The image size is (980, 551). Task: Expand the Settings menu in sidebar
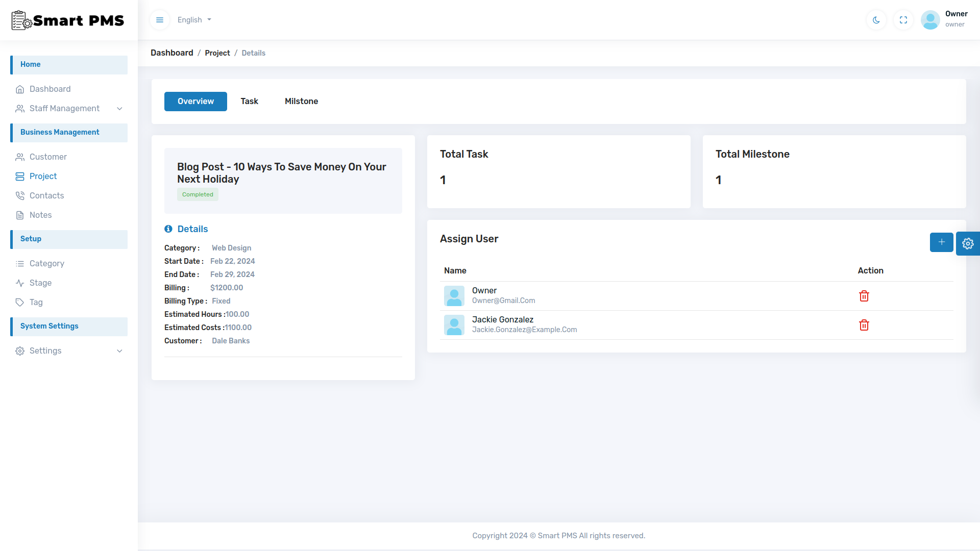(x=45, y=350)
